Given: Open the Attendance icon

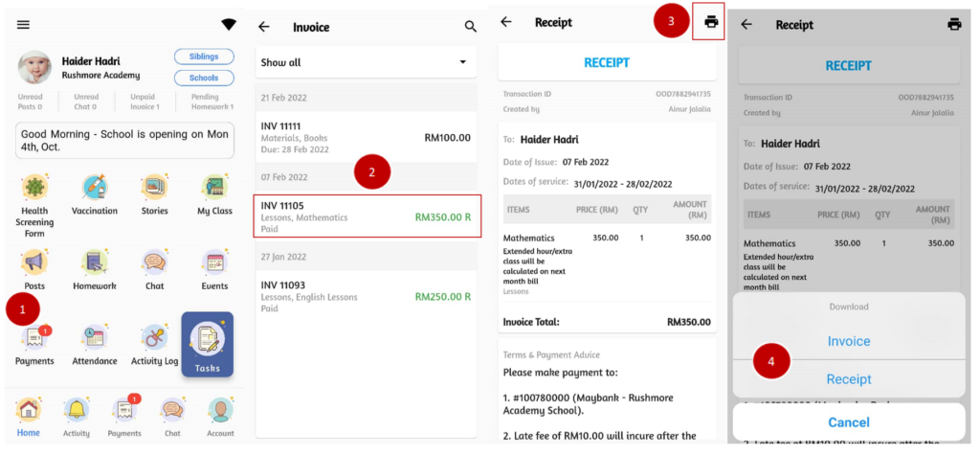Looking at the screenshot, I should 95,337.
